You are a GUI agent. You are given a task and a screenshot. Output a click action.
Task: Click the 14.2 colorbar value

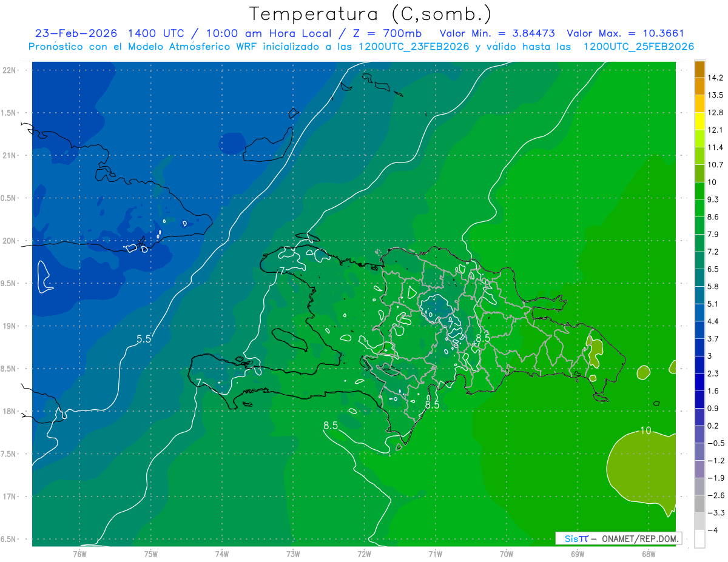click(715, 78)
